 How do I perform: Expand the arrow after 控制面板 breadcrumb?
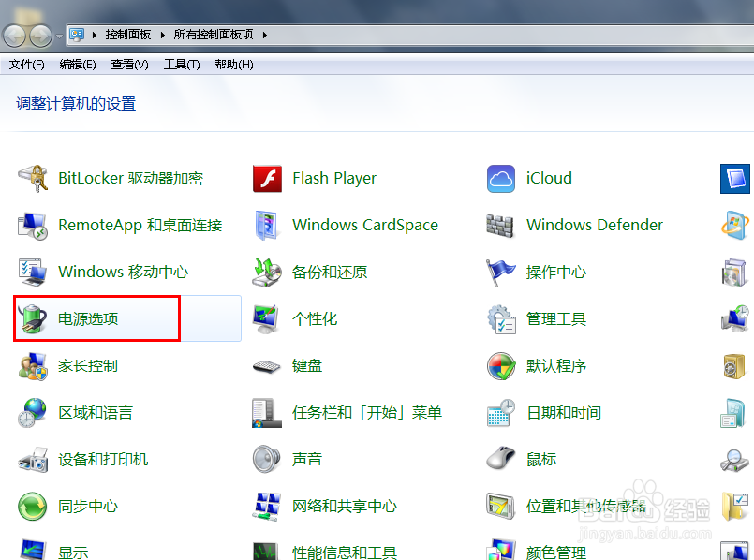click(163, 35)
